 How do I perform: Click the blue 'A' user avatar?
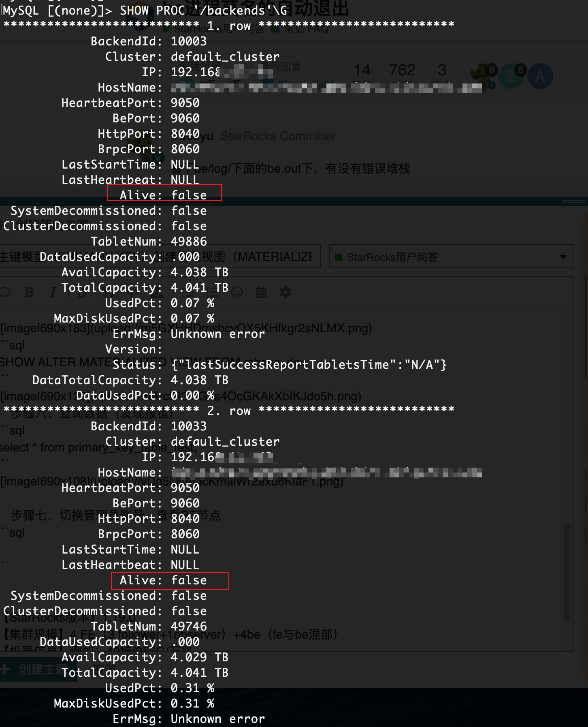pyautogui.click(x=540, y=76)
